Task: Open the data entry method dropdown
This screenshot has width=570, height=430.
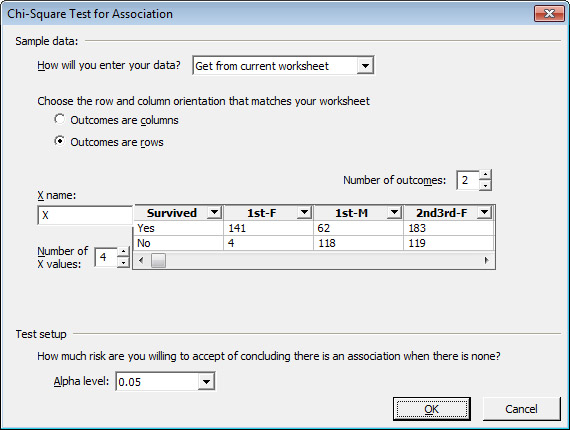Action: point(365,66)
